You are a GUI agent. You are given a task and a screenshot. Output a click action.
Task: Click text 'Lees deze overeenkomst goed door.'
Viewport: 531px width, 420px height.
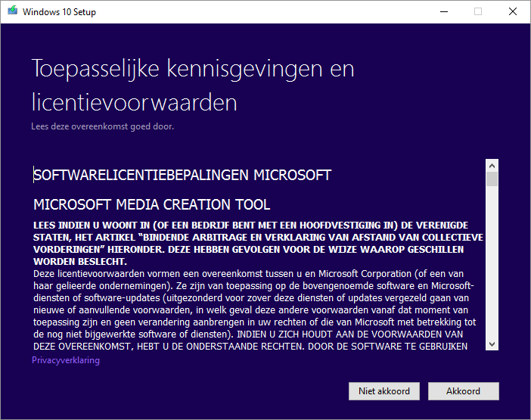coord(103,126)
